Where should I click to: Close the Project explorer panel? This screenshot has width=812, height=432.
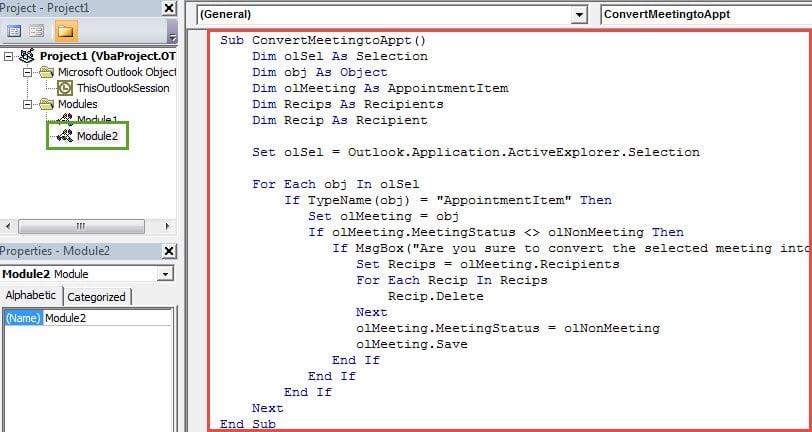pos(169,8)
